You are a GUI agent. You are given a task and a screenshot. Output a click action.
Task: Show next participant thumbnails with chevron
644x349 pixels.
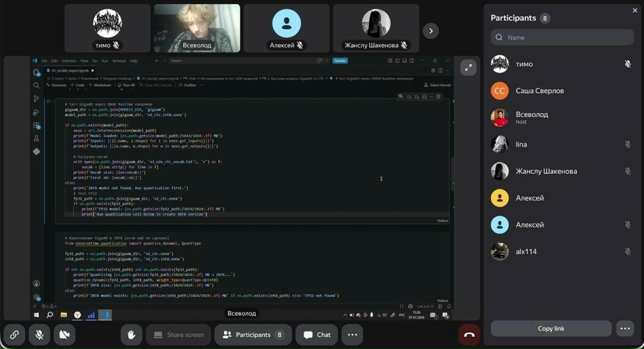(431, 31)
